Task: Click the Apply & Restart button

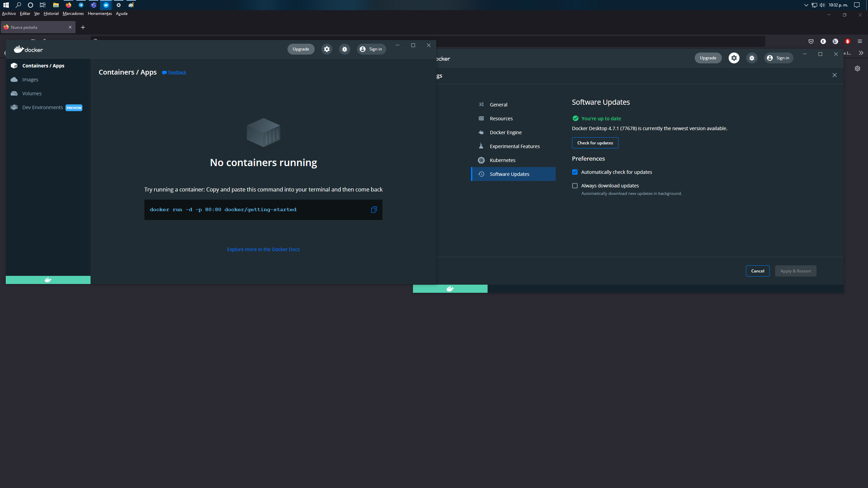Action: coord(795,271)
